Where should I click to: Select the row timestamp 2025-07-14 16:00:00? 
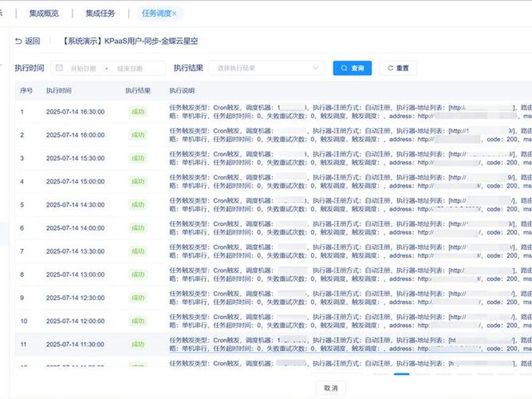click(x=75, y=135)
